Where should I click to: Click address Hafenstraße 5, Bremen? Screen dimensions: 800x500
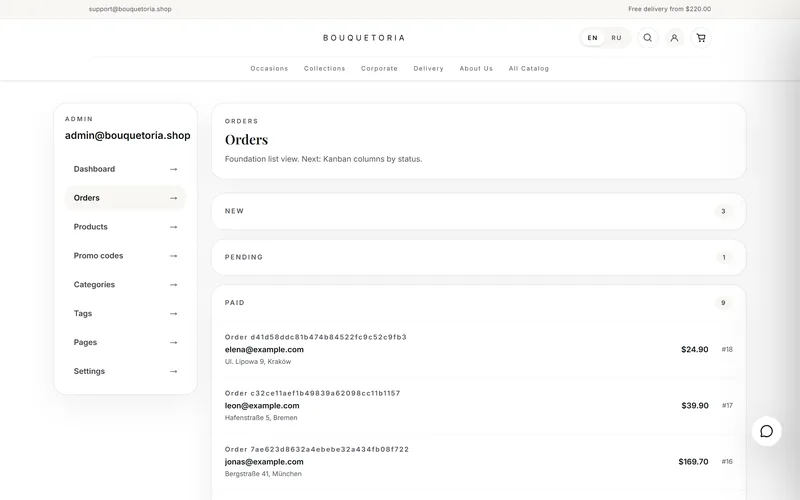pyautogui.click(x=261, y=418)
